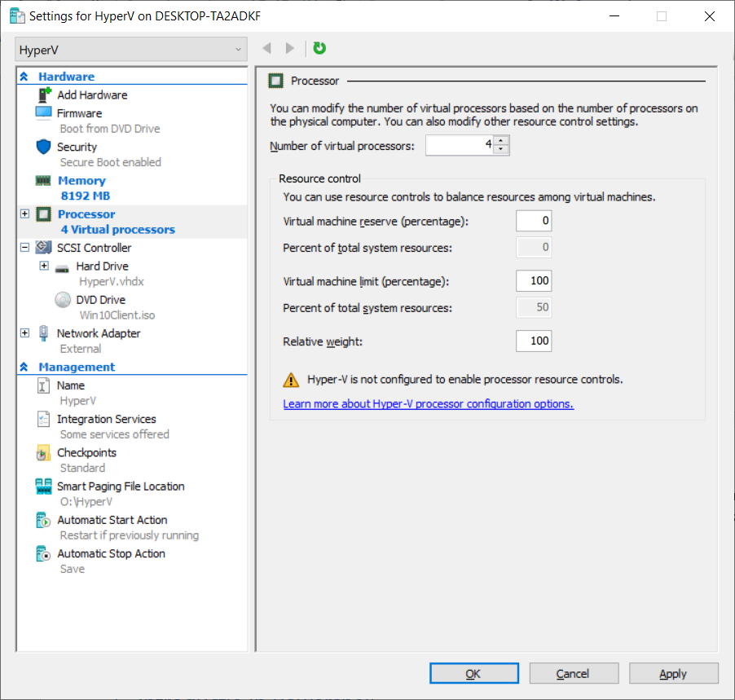Expand the Network Adapter node
This screenshot has height=700, width=735.
(x=24, y=333)
